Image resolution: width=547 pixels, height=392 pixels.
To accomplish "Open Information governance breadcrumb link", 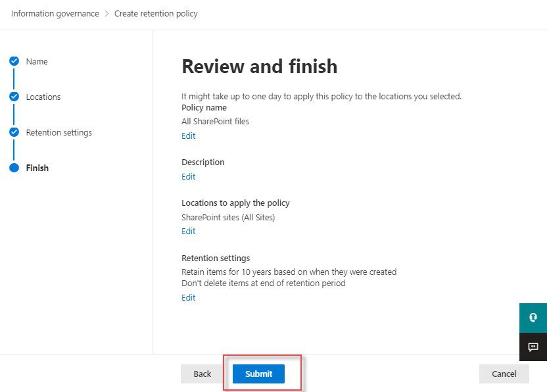I will click(55, 14).
